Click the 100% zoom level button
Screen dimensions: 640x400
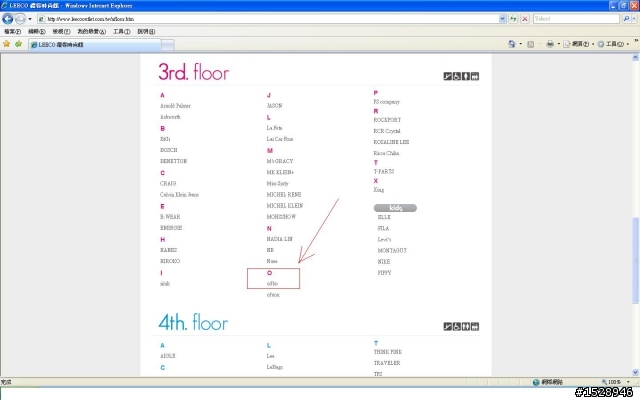tap(611, 382)
